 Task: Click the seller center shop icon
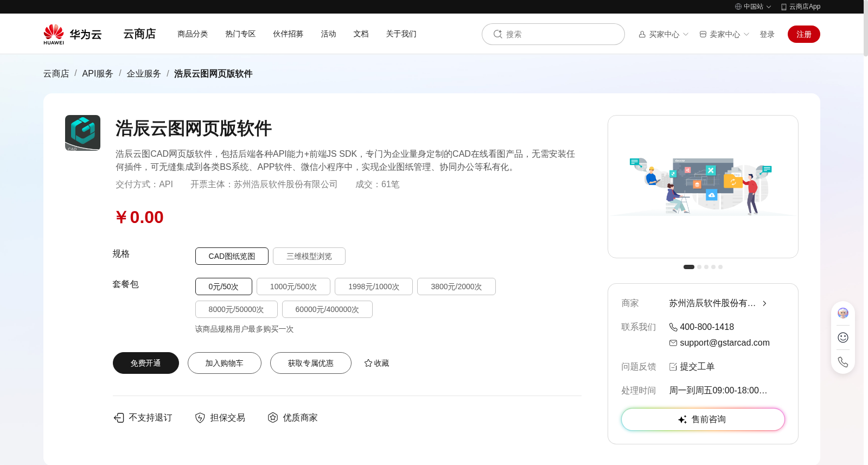coord(703,34)
